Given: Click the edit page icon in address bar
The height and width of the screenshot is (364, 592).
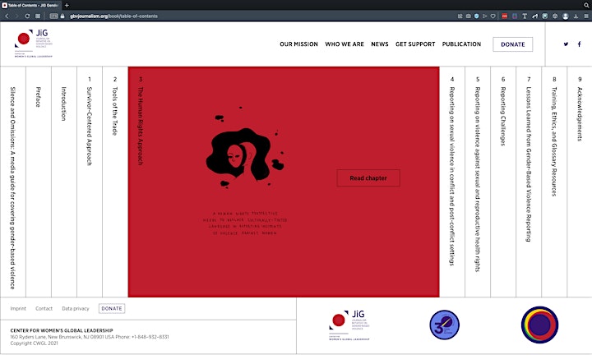Looking at the screenshot, I should coord(460,16).
